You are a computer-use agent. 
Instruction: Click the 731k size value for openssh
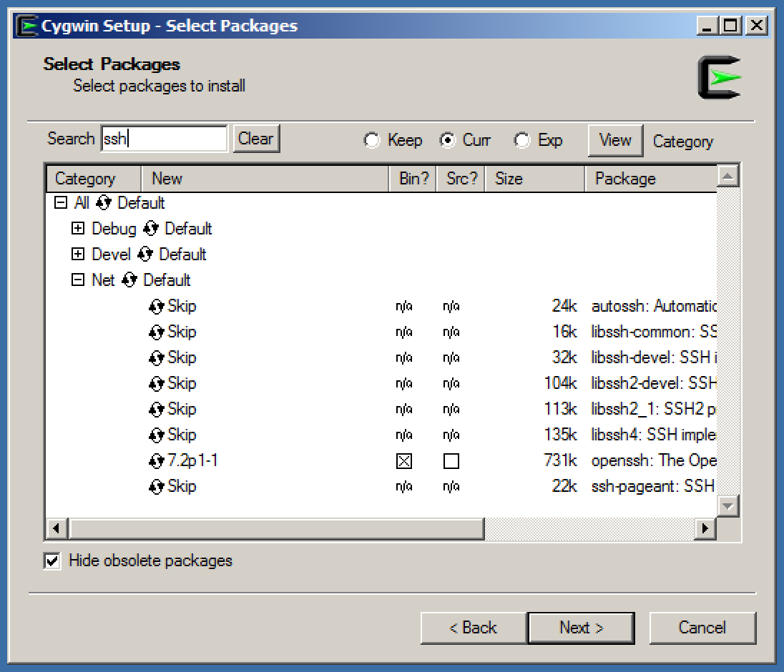pyautogui.click(x=561, y=460)
